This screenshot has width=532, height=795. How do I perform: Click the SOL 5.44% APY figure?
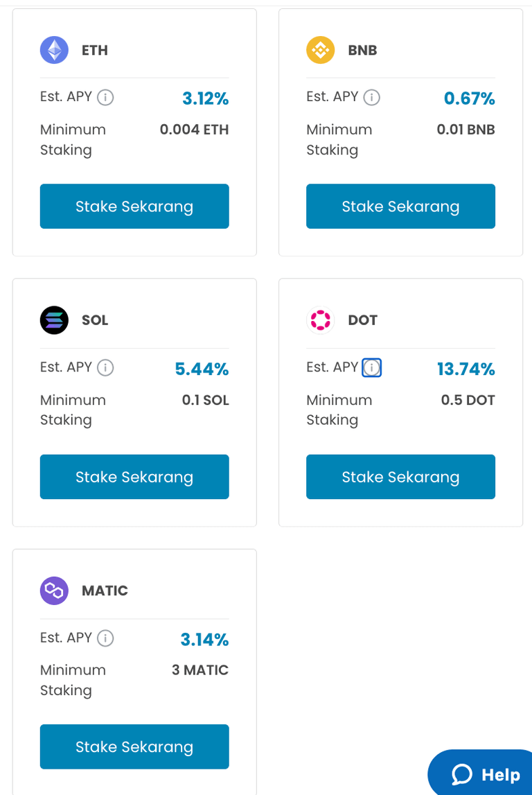coord(202,369)
